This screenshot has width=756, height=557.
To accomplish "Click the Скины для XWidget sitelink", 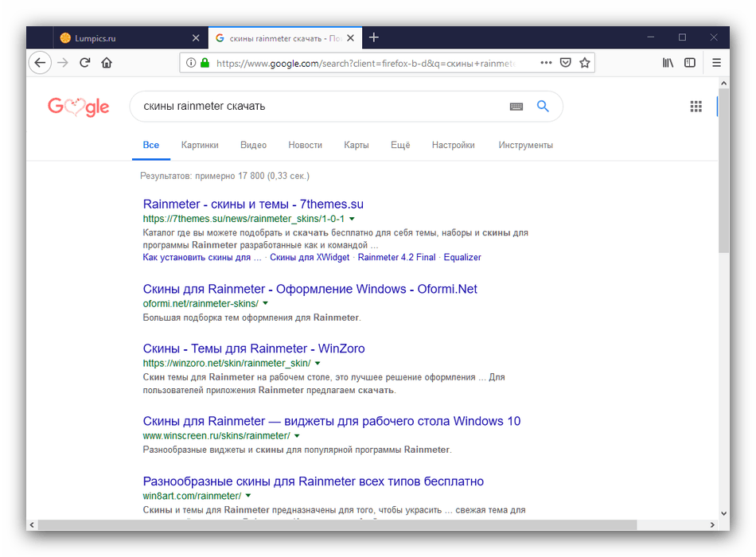I will tap(310, 258).
